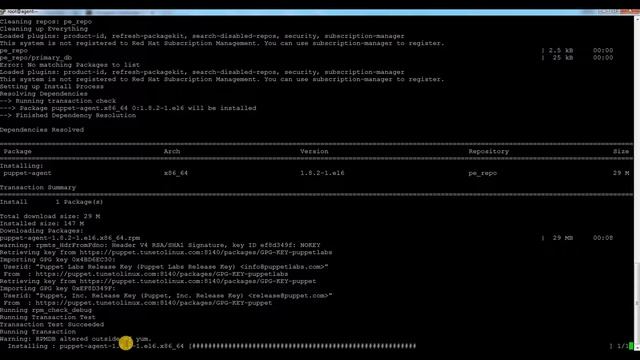Click the rpmts_HdrFromFdno NOKEY warning line

click(x=160, y=245)
